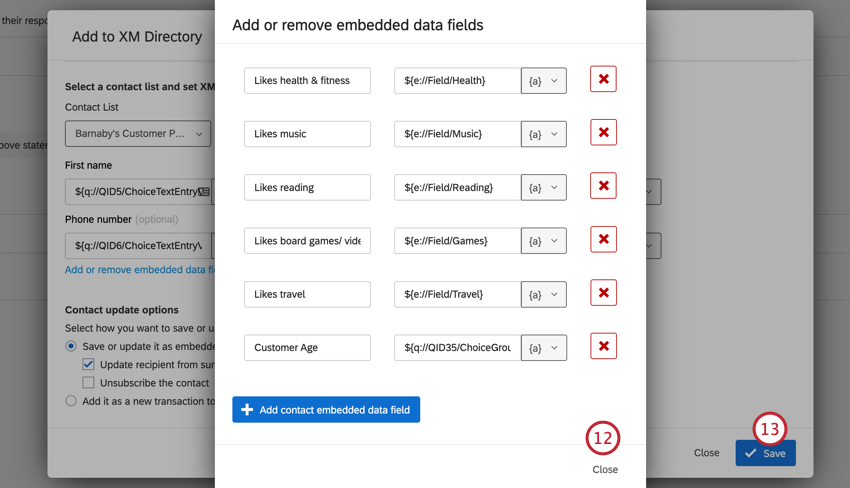Enable Unsubscribe the contact checkbox
The height and width of the screenshot is (488, 850).
click(x=89, y=382)
